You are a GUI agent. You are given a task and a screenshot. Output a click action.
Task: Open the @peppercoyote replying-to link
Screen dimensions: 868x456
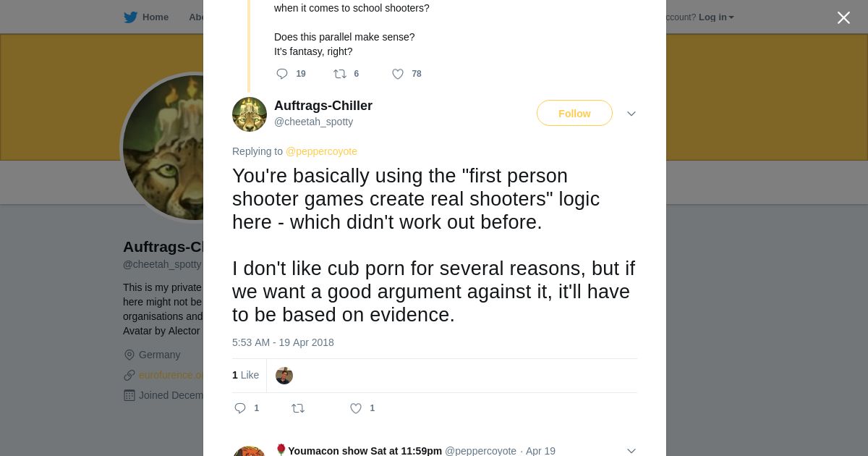[321, 151]
